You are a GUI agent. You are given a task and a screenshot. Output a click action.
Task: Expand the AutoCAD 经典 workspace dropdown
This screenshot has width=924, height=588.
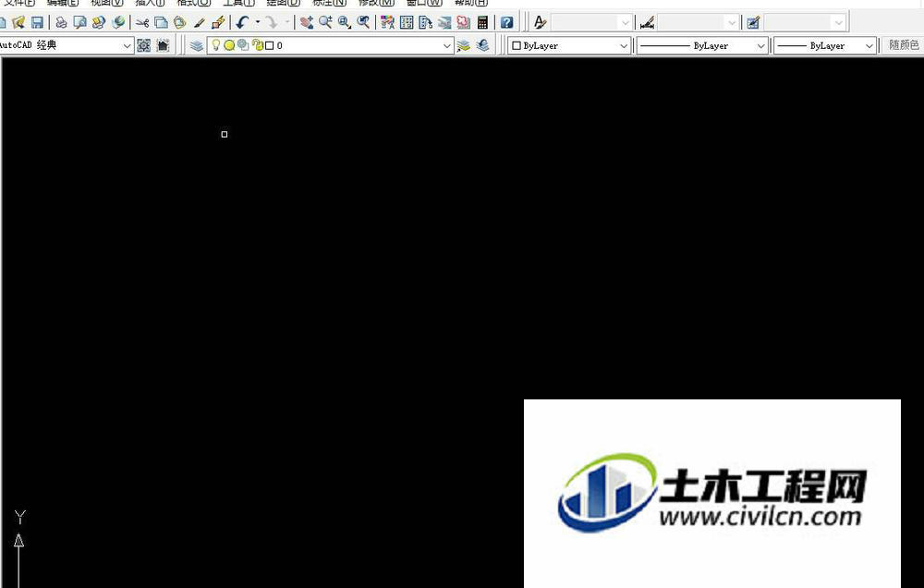coord(127,45)
